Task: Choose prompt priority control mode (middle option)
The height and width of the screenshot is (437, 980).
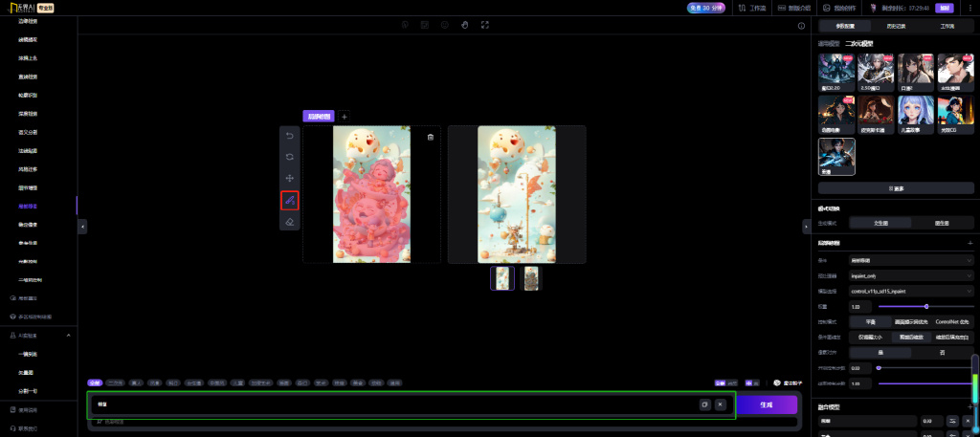Action: coord(911,322)
